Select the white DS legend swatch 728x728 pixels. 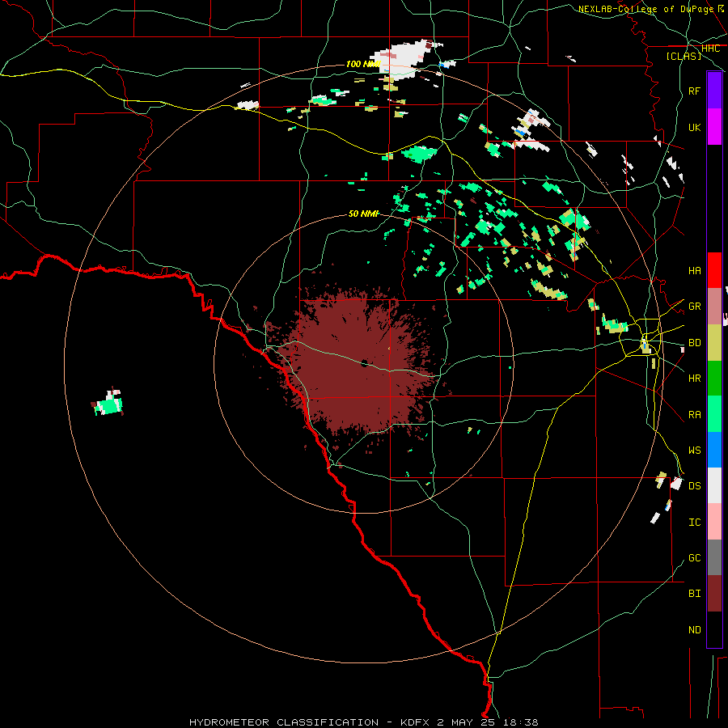tap(714, 485)
